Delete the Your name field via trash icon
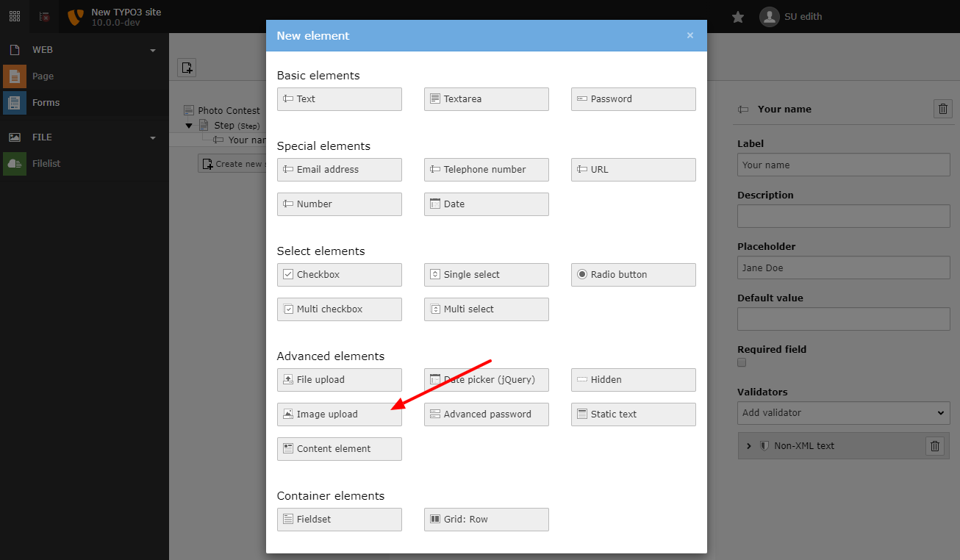 (x=942, y=109)
